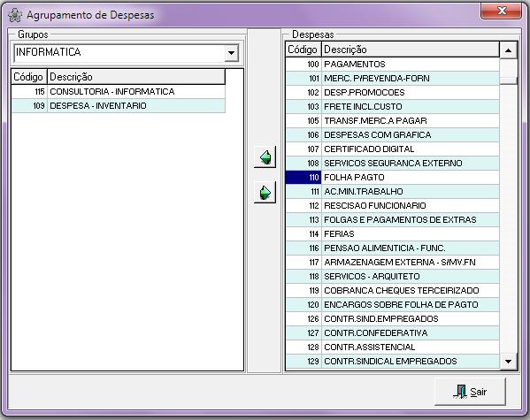530x420 pixels.
Task: Select the CERTIFICADO DIGITAL expense
Action: pos(393,149)
